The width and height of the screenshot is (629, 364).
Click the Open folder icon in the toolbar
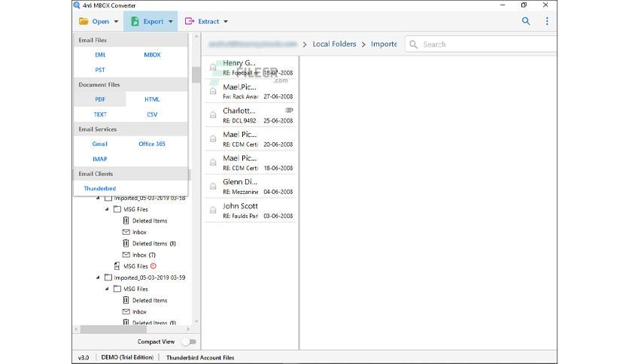84,21
